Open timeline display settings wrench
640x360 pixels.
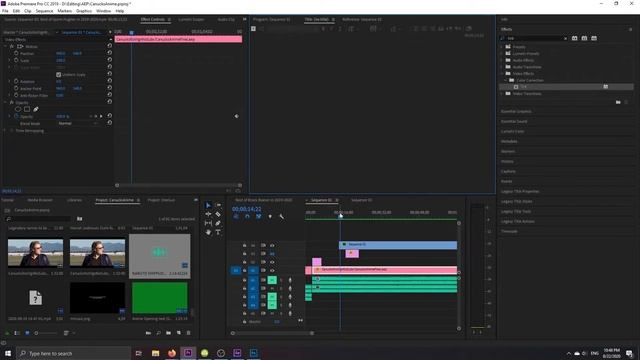click(281, 216)
